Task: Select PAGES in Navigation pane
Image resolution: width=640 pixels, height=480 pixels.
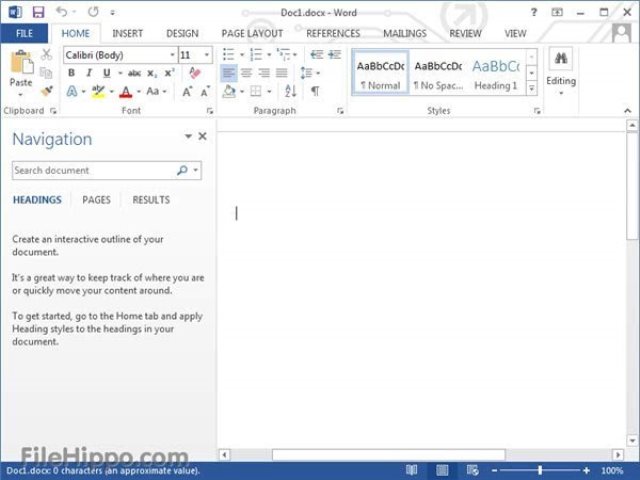Action: 96,200
